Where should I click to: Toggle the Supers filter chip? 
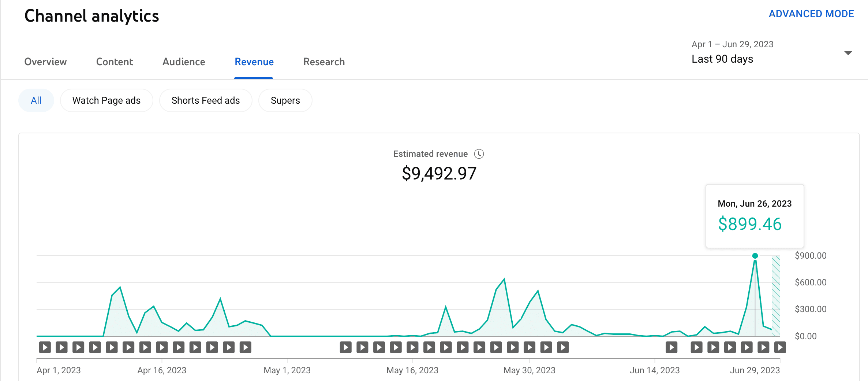(x=285, y=100)
